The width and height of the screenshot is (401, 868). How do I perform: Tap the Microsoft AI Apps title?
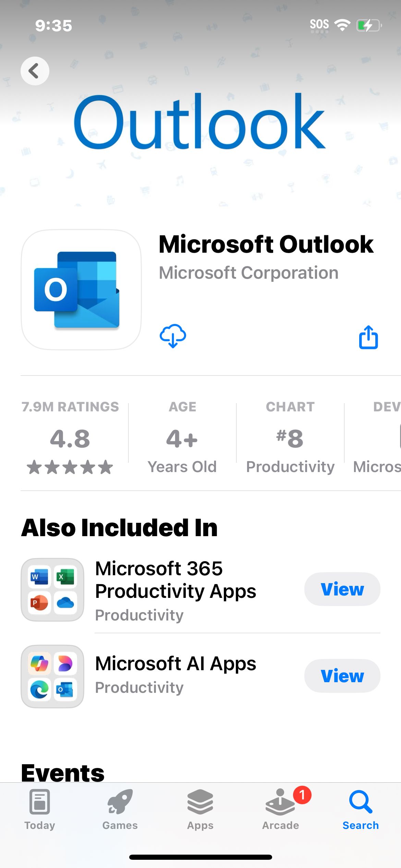click(x=175, y=664)
